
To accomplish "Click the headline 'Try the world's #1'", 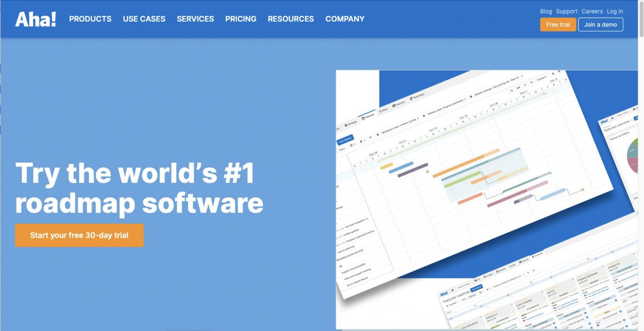I will pyautogui.click(x=135, y=173).
